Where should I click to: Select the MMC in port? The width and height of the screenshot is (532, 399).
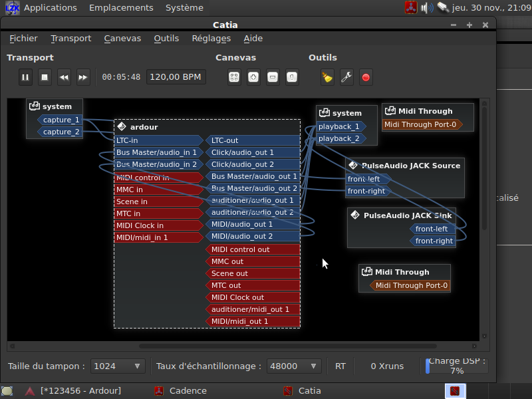158,190
